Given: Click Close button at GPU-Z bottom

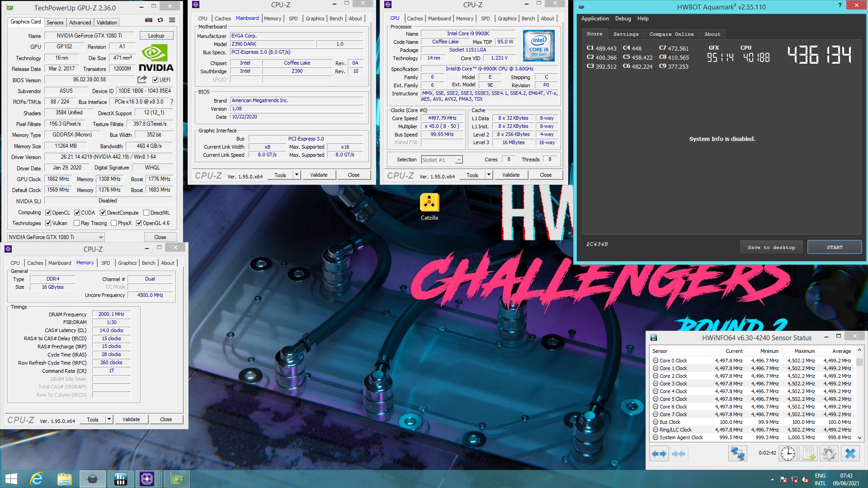Looking at the screenshot, I should pos(160,237).
